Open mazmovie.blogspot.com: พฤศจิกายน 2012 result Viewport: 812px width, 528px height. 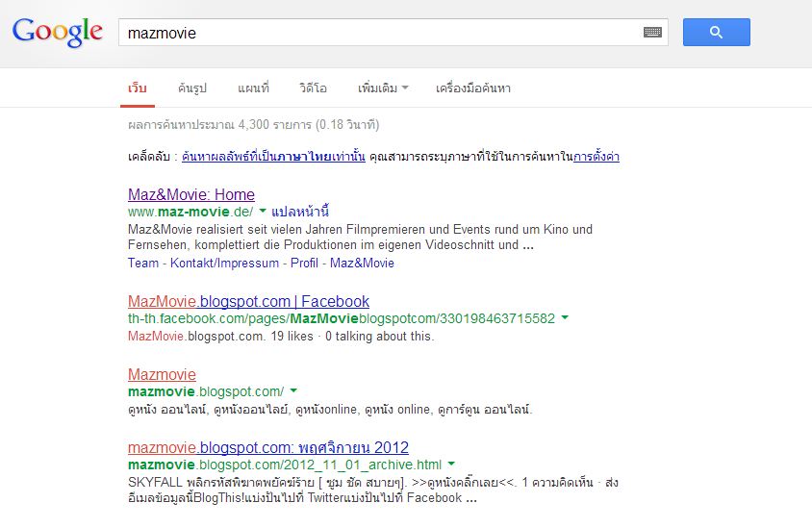[x=268, y=447]
